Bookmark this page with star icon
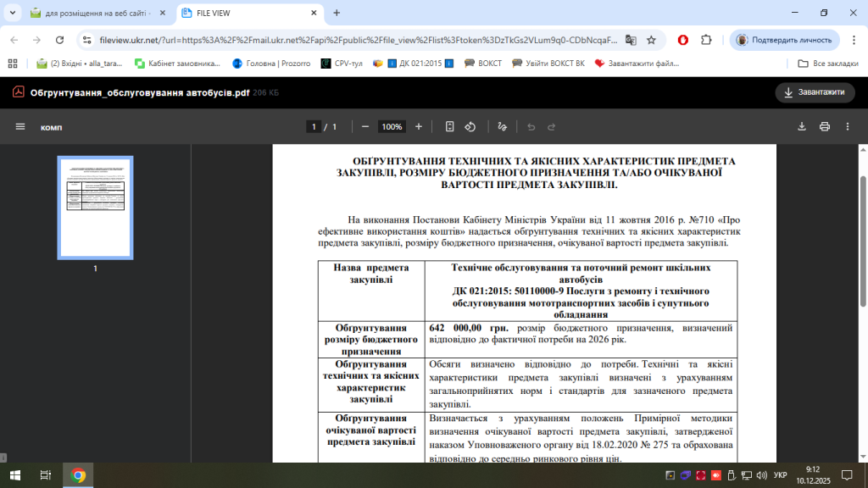 tap(651, 40)
